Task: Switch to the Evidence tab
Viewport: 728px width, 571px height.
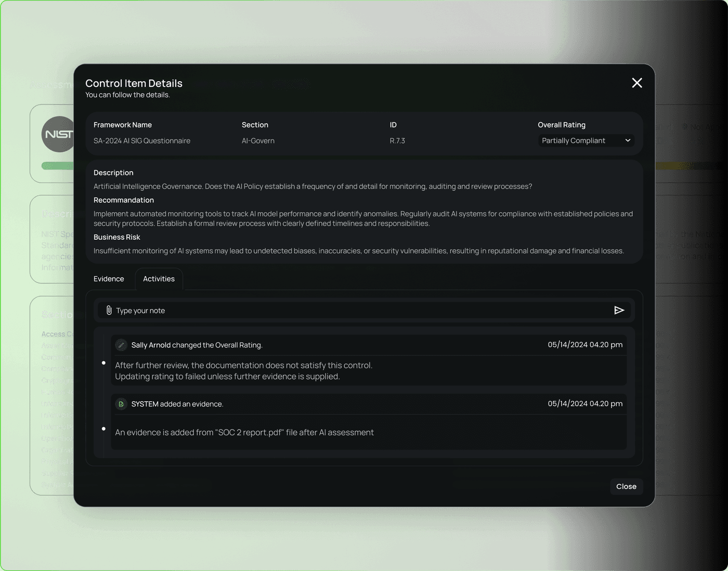Action: (109, 279)
